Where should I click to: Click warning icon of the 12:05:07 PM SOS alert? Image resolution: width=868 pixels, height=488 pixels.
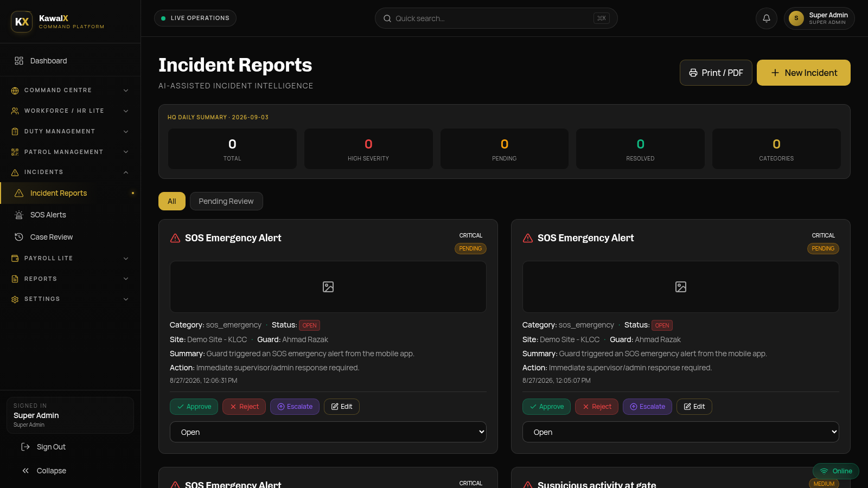click(528, 238)
